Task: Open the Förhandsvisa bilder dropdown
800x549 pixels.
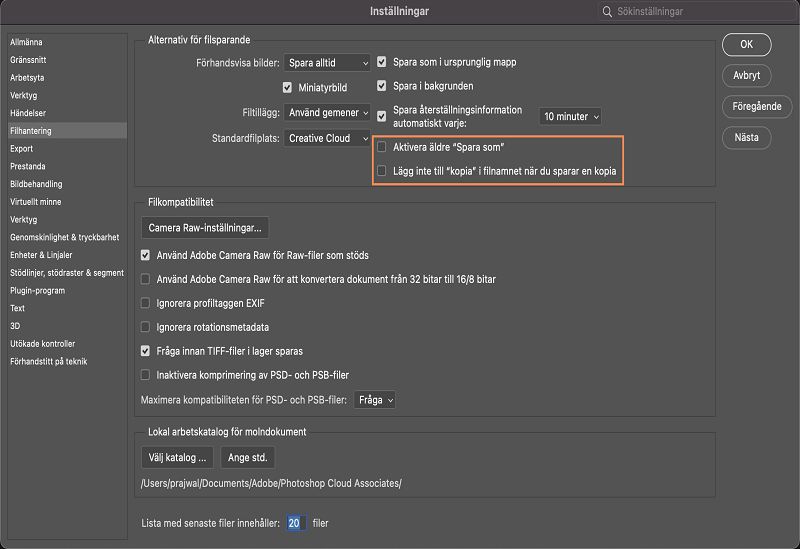Action: (x=327, y=62)
